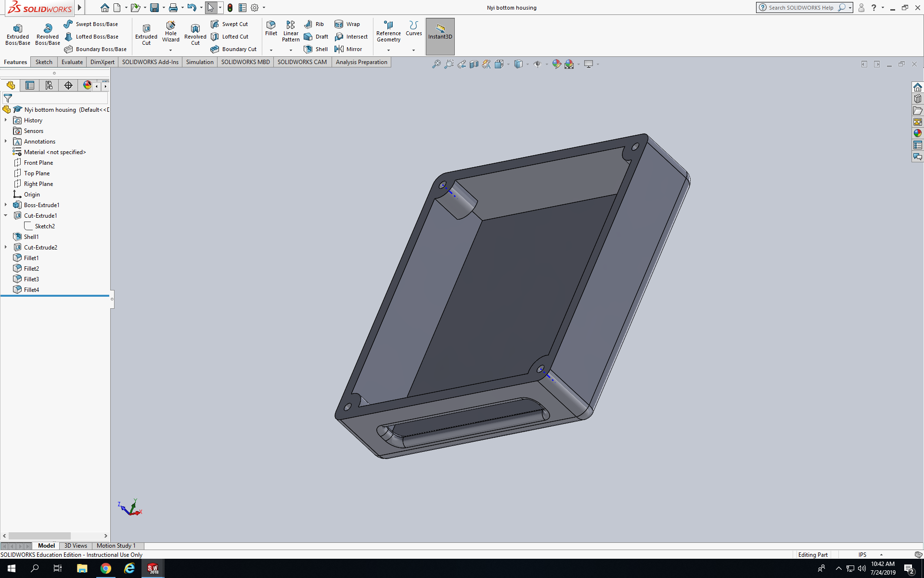Open the Evaluate tab
924x578 pixels.
(72, 62)
